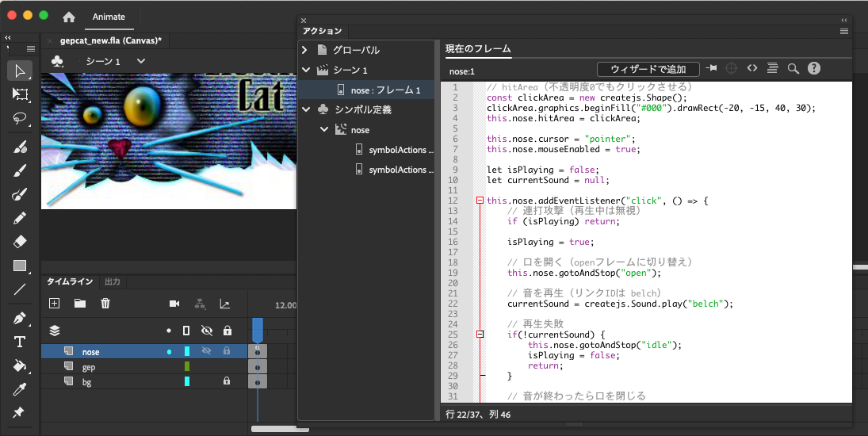Switch to the 出力 tab

click(x=113, y=281)
